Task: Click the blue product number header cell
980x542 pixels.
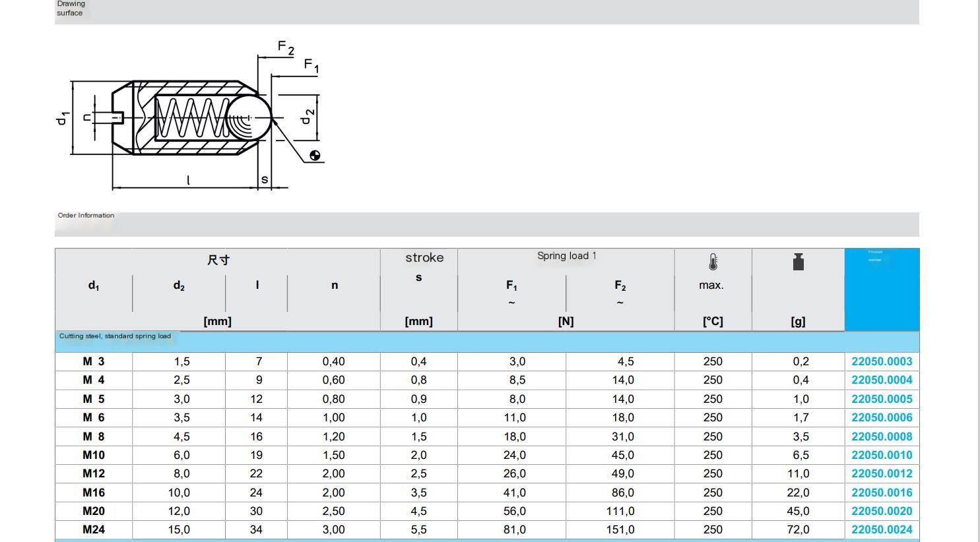Action: 882,289
